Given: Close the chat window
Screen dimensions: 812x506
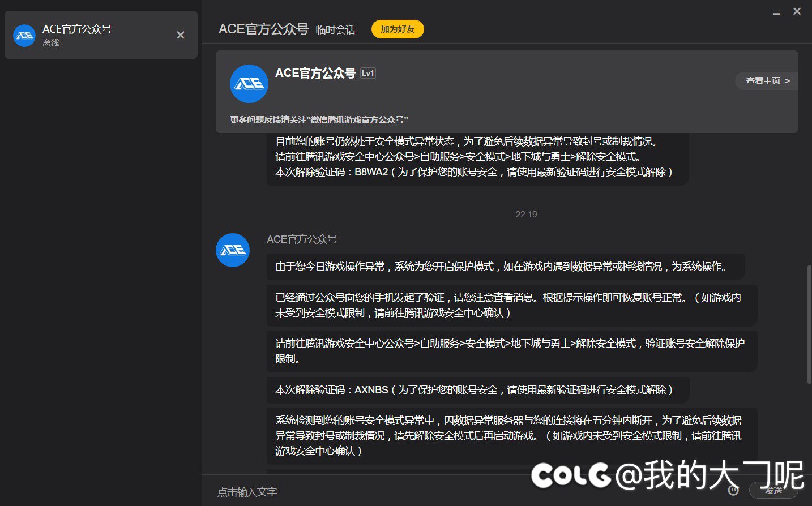Looking at the screenshot, I should [797, 11].
